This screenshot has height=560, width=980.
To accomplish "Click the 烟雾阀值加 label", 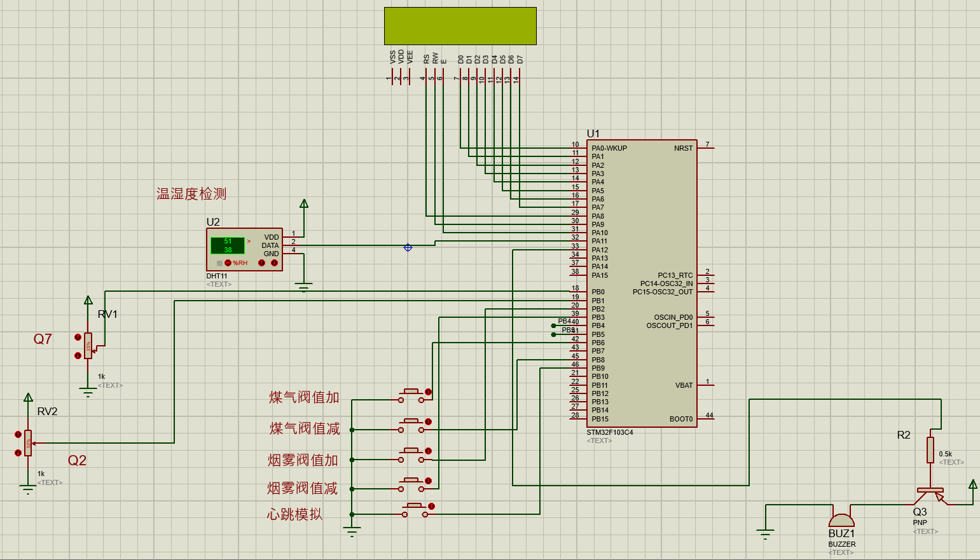I will click(x=303, y=460).
